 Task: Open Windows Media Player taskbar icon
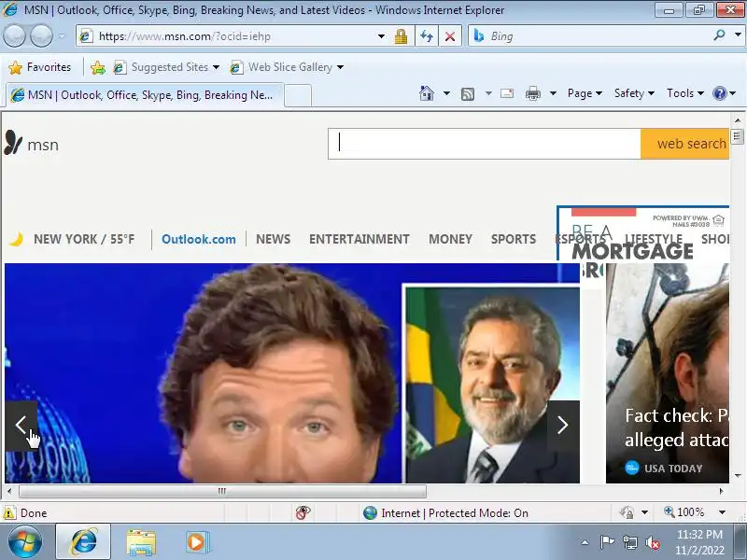[x=196, y=542]
